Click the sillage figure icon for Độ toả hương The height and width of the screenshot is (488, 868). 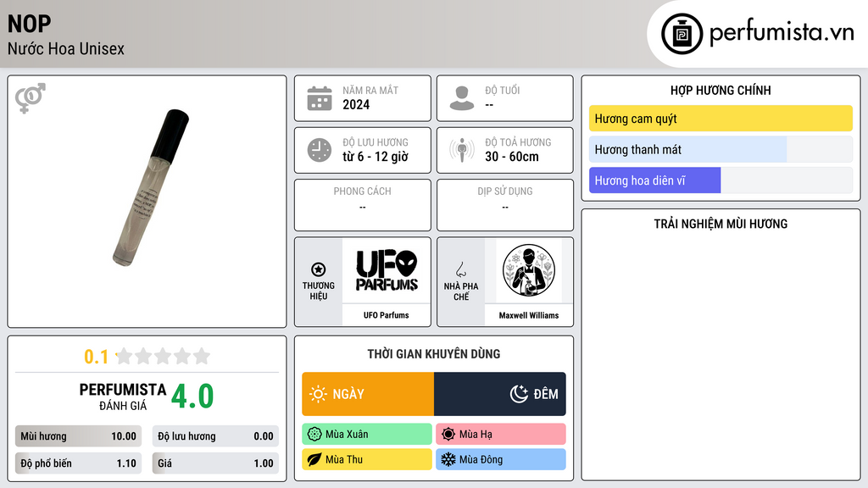462,150
